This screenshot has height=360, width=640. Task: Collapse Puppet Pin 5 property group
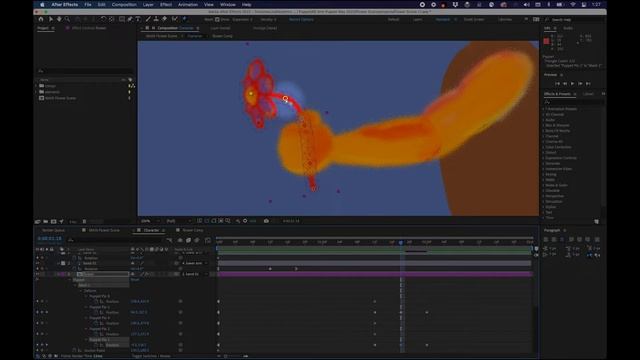click(86, 296)
